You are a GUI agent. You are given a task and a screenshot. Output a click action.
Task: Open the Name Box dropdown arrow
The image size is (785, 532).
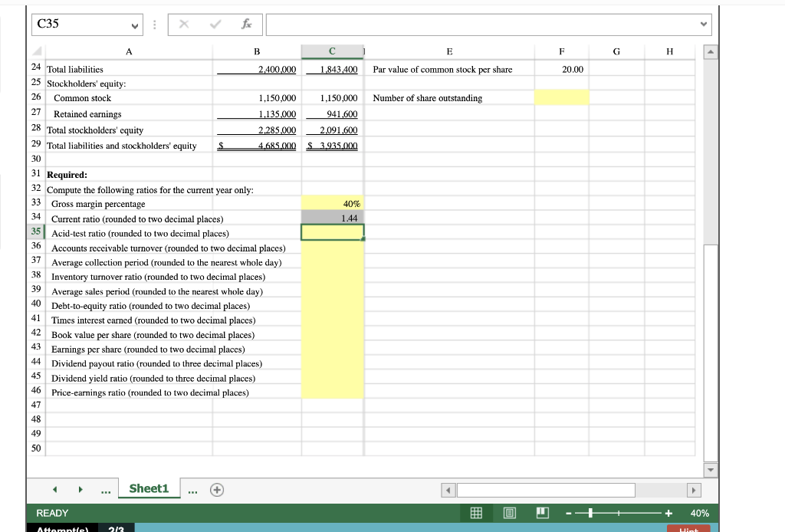135,24
